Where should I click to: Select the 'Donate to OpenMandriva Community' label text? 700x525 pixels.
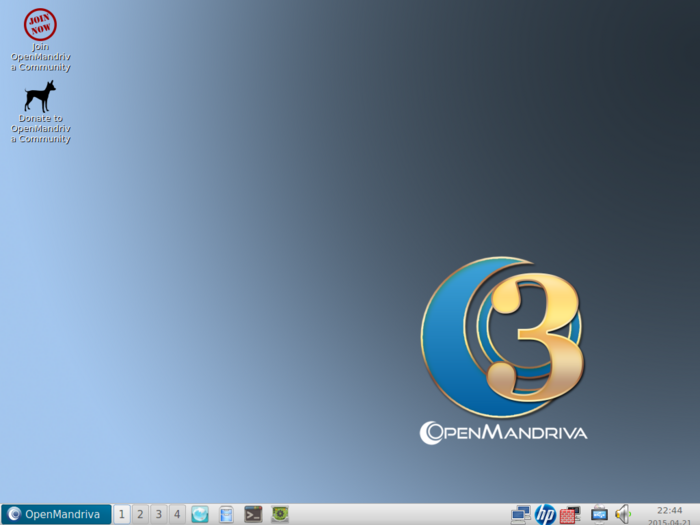40,129
